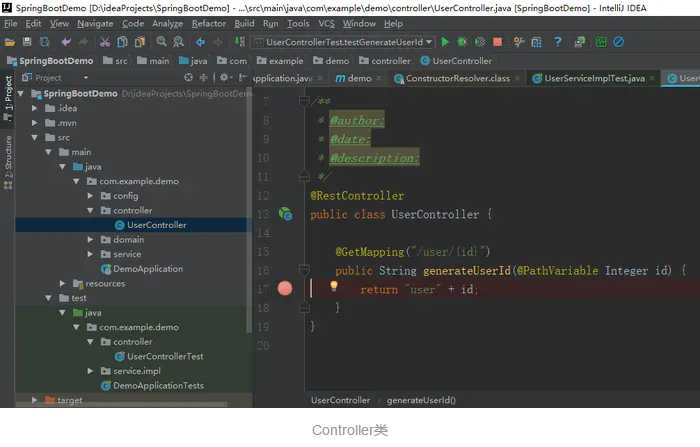Screen dimensions: 700x447
Task: Expand the service.impl test package
Action: click(90, 371)
